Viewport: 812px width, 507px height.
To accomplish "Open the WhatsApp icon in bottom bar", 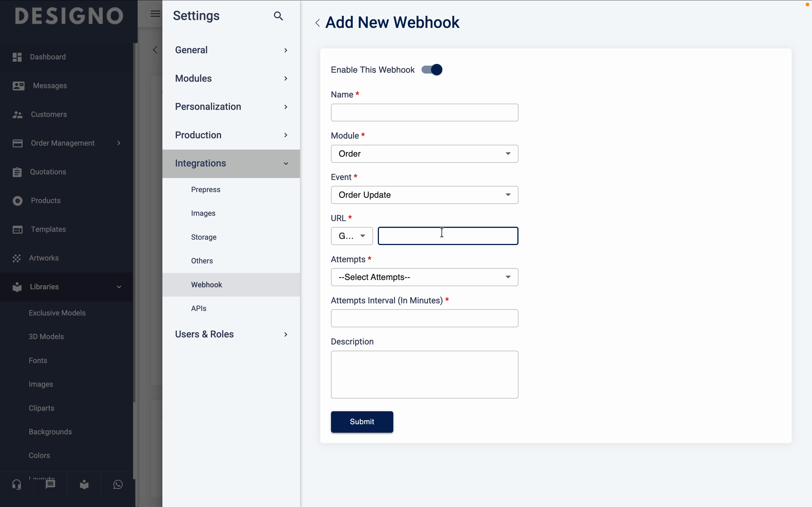I will (x=118, y=484).
